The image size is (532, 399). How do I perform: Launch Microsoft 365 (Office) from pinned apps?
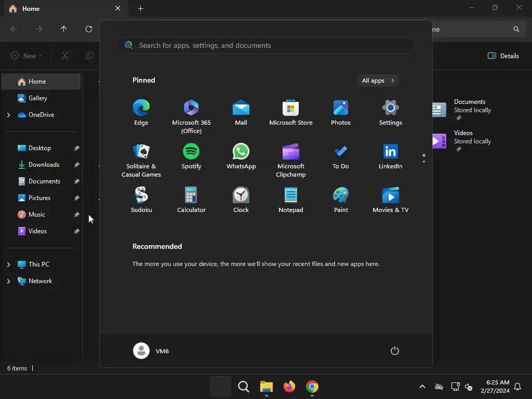pos(191,117)
